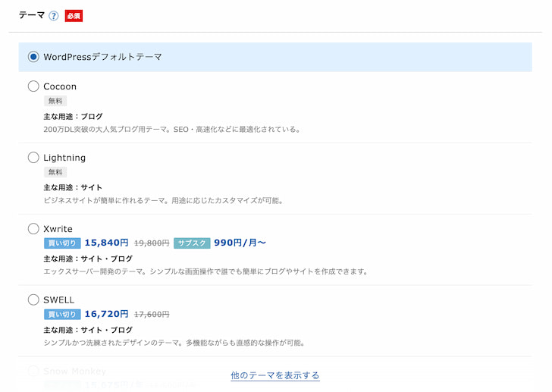
Task: Click the 16,720円 SWELL price
Action: [x=106, y=314]
